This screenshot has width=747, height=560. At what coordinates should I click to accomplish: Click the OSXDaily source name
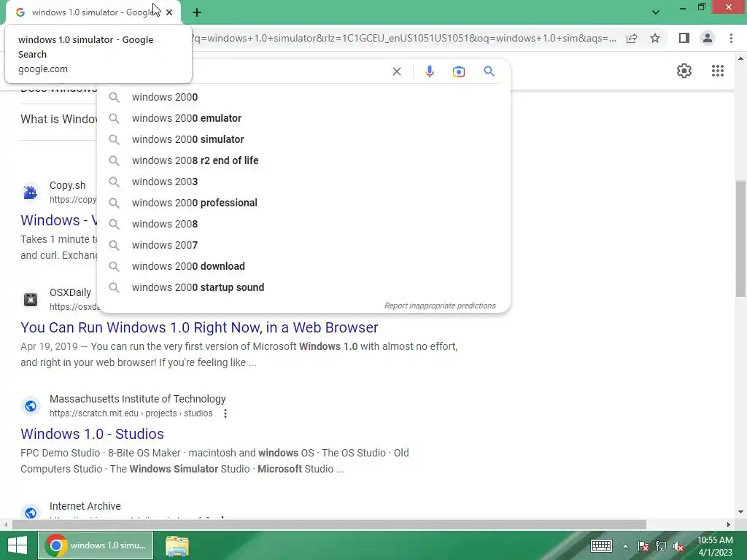tap(70, 292)
